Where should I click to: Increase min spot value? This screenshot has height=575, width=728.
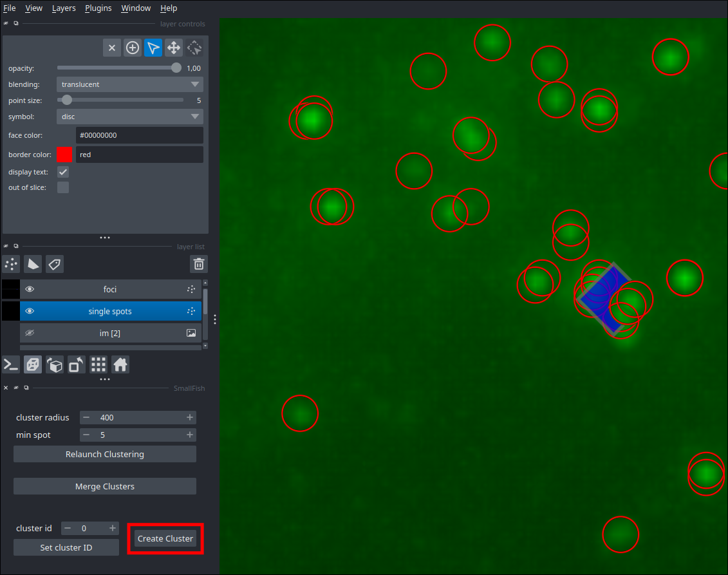tap(190, 435)
